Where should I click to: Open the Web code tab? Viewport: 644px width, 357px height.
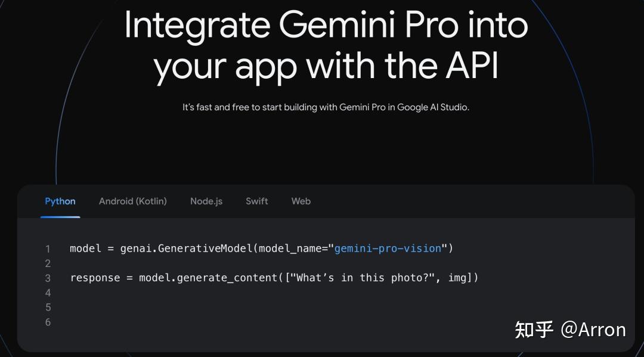tap(301, 201)
